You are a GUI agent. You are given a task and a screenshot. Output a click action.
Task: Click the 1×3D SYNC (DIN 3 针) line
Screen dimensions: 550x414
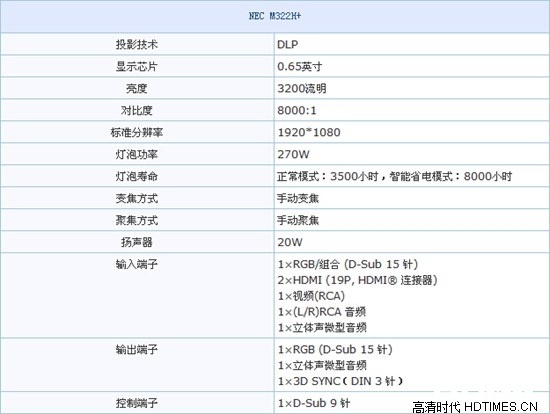(x=340, y=381)
